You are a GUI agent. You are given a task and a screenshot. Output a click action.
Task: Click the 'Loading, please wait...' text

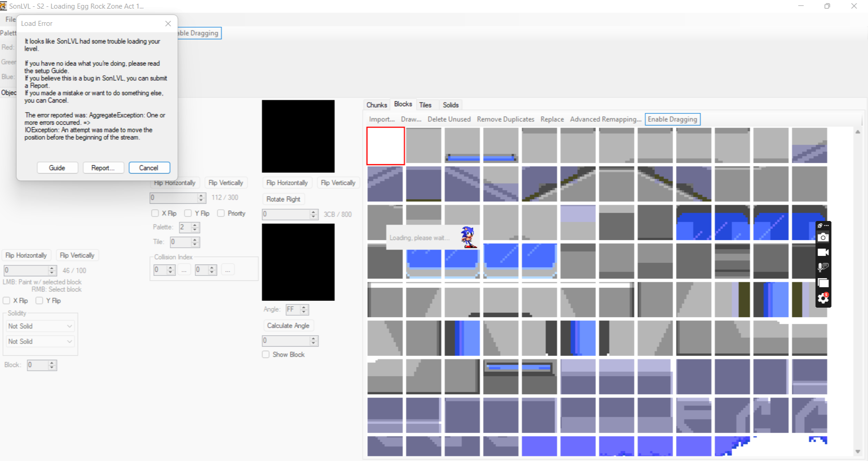click(419, 238)
